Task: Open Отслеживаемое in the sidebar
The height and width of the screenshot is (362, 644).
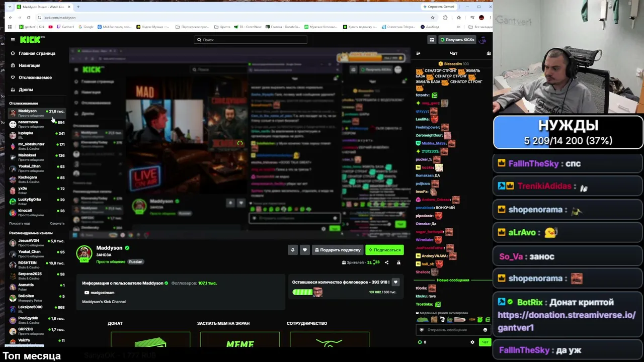Action: pos(35,77)
